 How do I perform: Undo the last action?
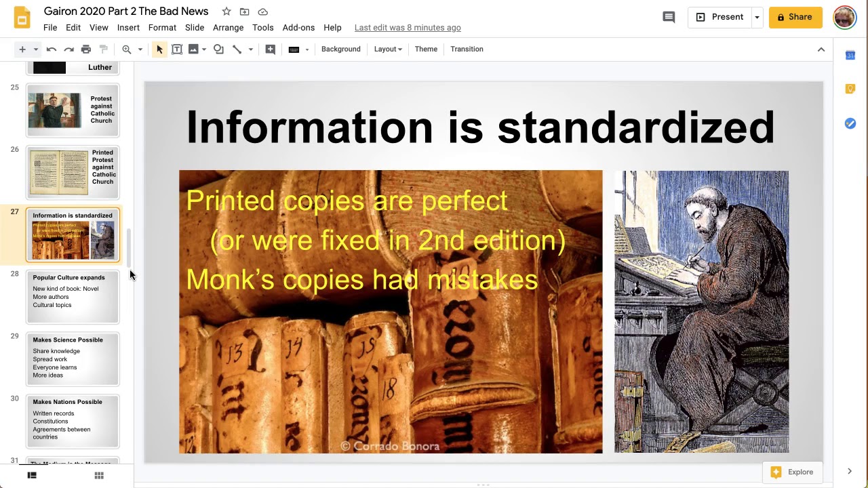point(51,49)
